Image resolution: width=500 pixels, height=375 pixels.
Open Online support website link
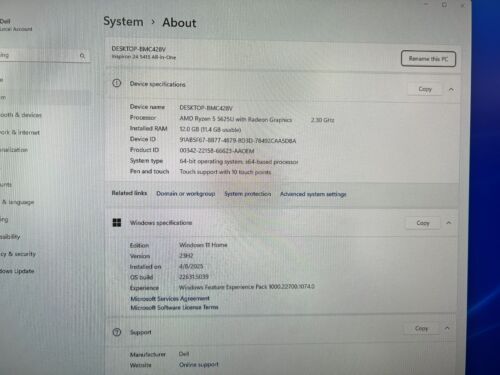[199, 365]
